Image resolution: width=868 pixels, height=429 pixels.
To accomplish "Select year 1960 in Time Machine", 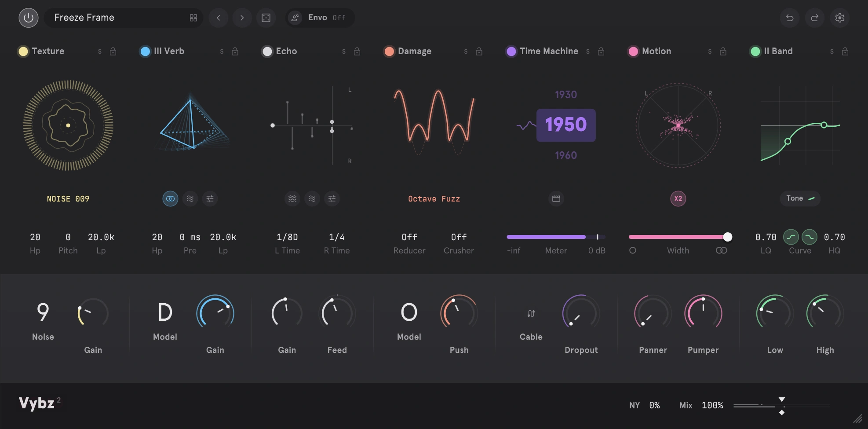I will [x=566, y=155].
